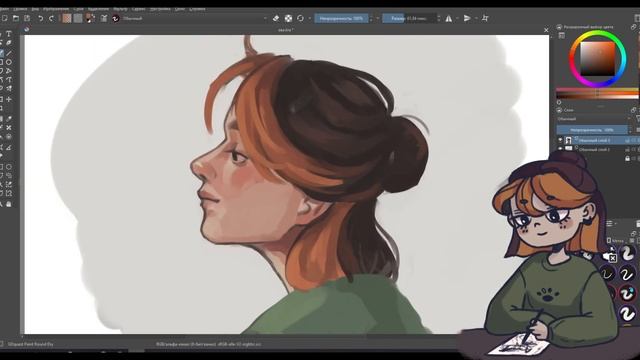Click the layer opacity slider
640x360 pixels.
point(592,129)
